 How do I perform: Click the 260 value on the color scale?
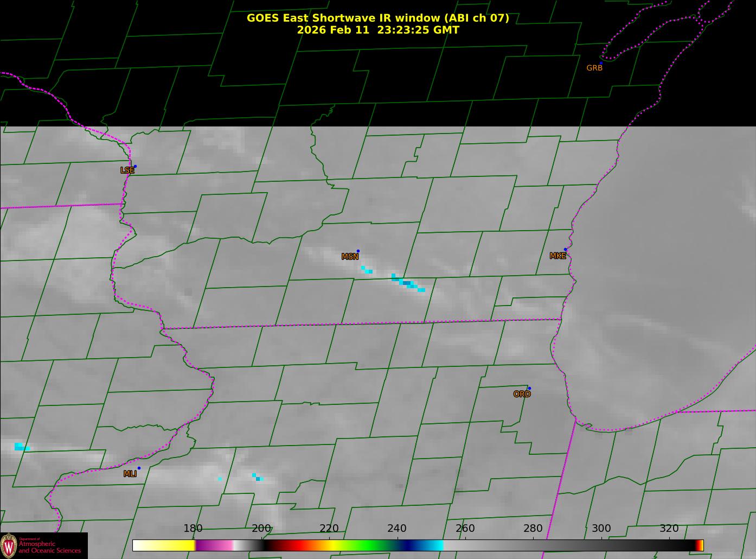coord(465,529)
